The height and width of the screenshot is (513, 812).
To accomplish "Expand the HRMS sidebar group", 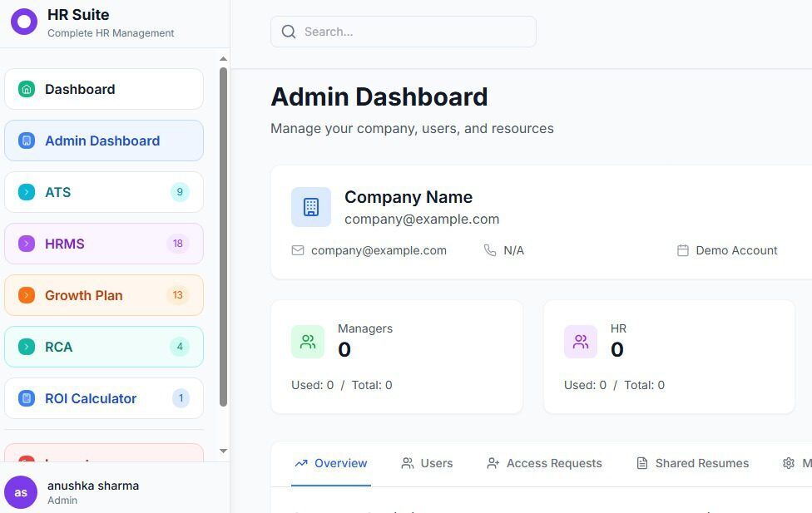I will coord(104,244).
